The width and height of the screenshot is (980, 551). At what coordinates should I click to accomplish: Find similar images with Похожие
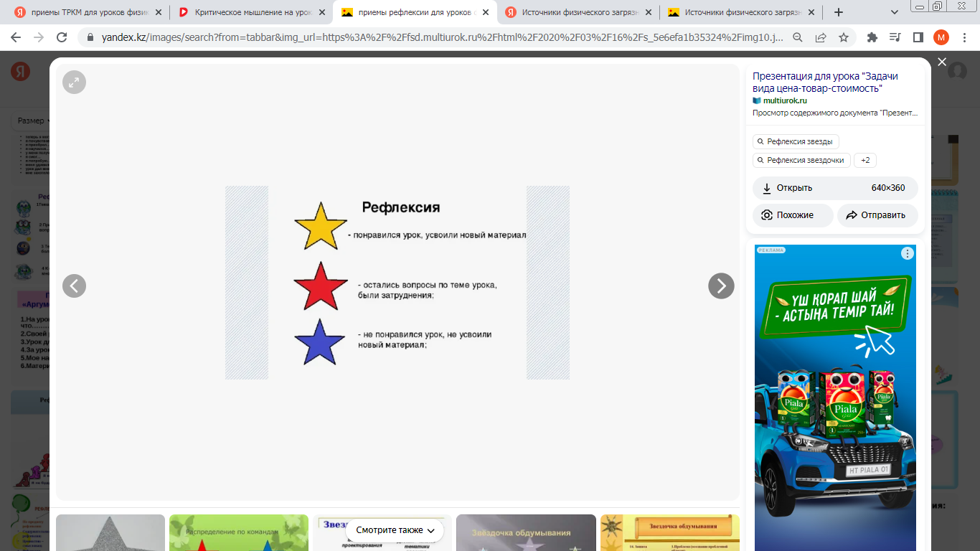(793, 215)
